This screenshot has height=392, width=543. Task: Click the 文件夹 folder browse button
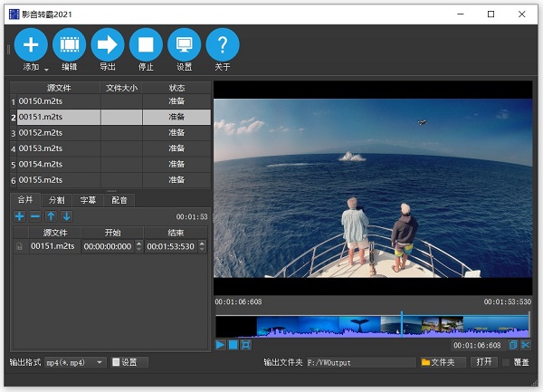443,362
